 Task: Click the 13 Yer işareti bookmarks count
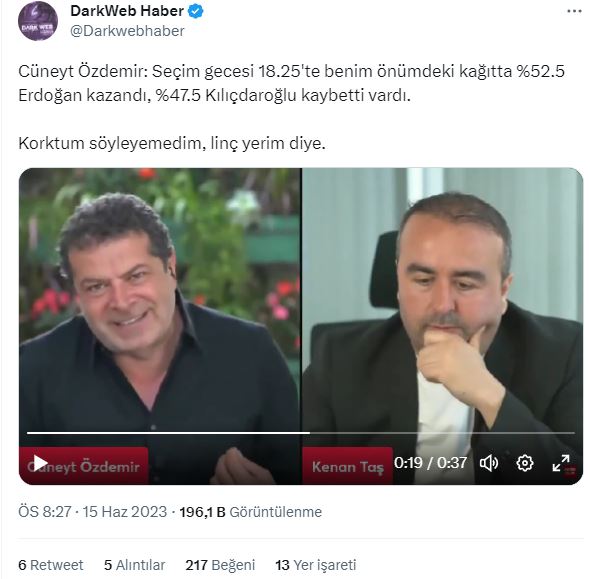coord(315,565)
